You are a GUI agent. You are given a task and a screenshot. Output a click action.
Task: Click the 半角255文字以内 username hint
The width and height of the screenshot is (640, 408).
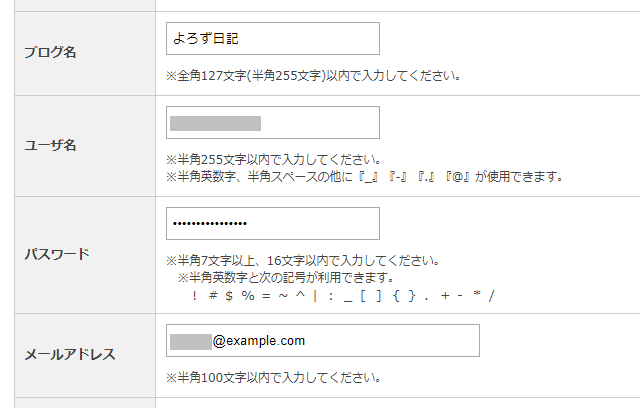point(272,160)
